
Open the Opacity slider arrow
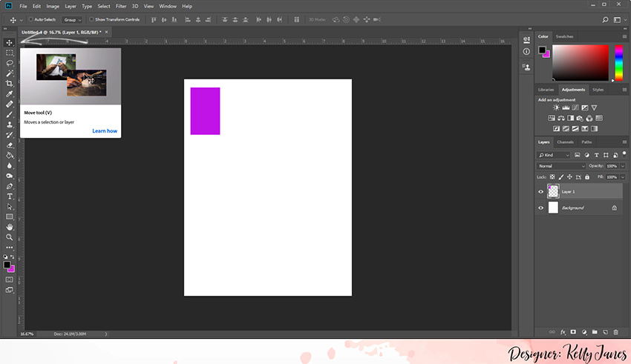point(623,166)
